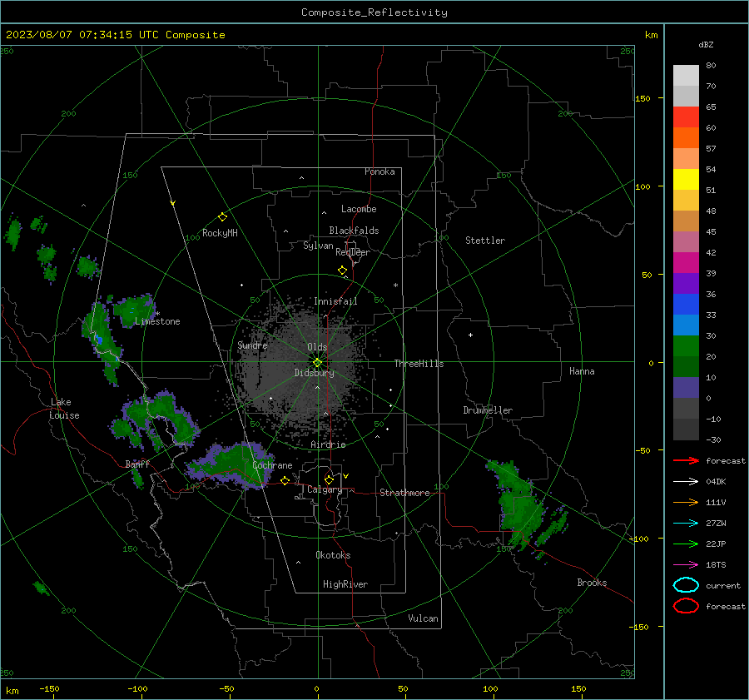Select the orange 111V arrow legend icon
The height and width of the screenshot is (700, 749).
(x=686, y=502)
